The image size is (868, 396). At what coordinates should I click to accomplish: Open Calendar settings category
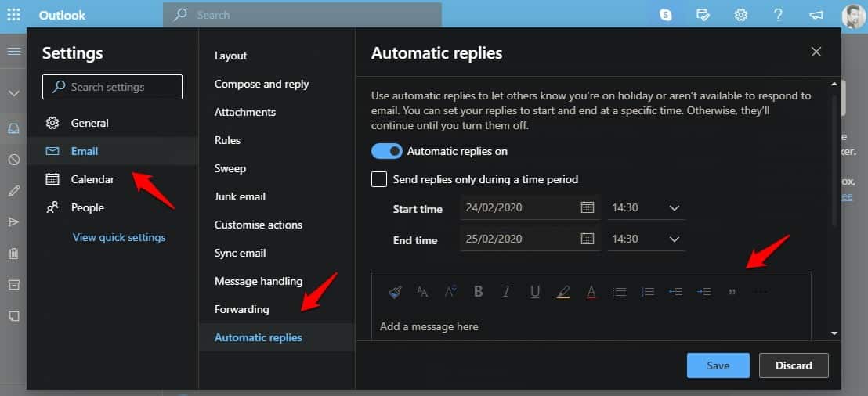click(112, 179)
